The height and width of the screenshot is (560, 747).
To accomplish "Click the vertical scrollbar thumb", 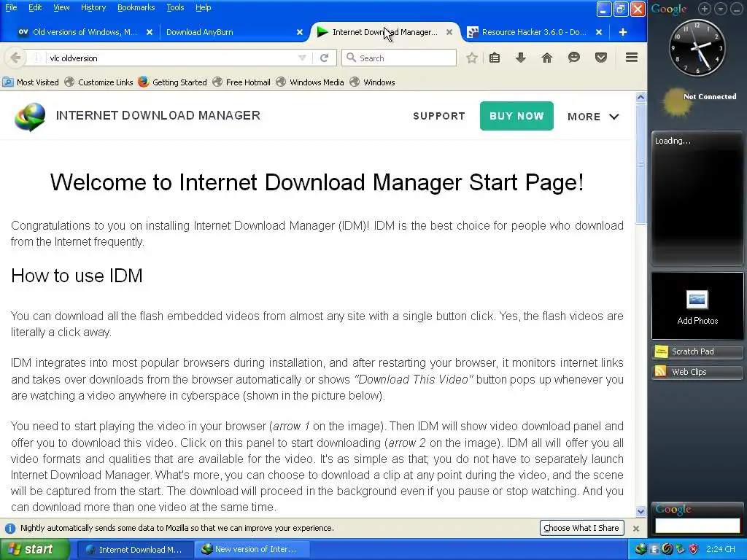I will [640, 163].
